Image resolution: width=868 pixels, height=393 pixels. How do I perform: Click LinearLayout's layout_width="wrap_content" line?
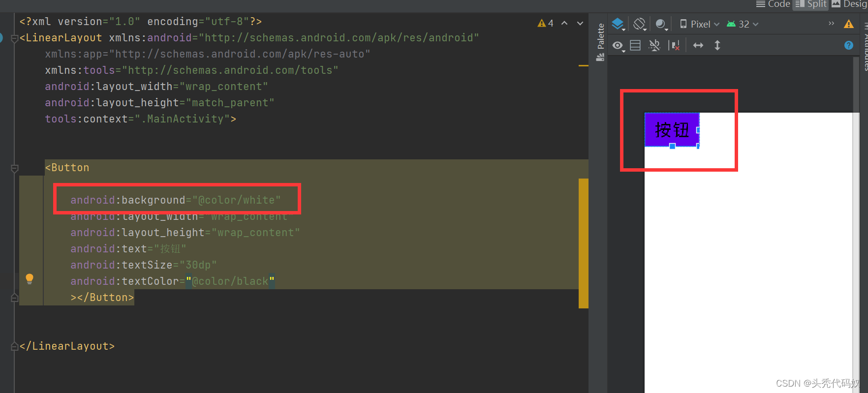tap(156, 87)
